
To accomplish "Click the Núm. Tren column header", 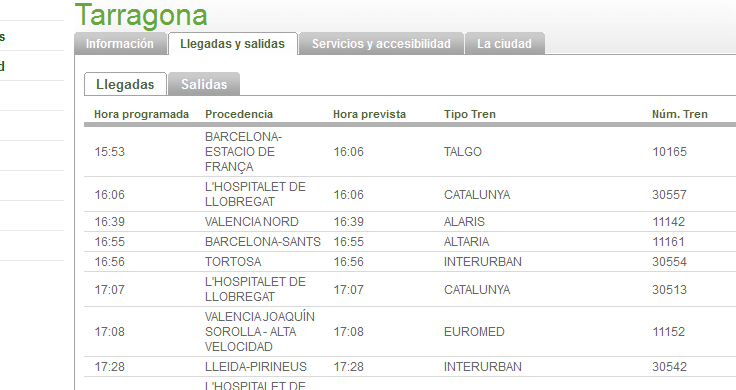I will pos(680,114).
